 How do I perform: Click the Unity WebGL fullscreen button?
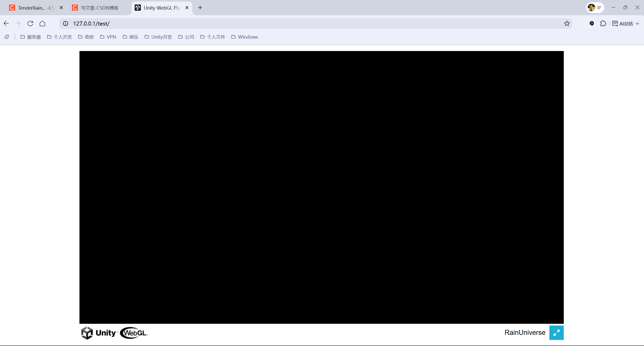(556, 333)
